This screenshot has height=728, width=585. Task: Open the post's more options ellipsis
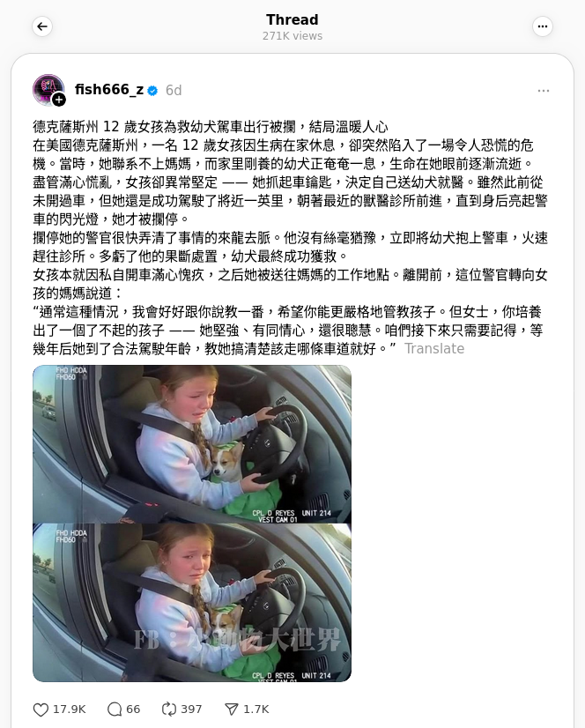544,91
